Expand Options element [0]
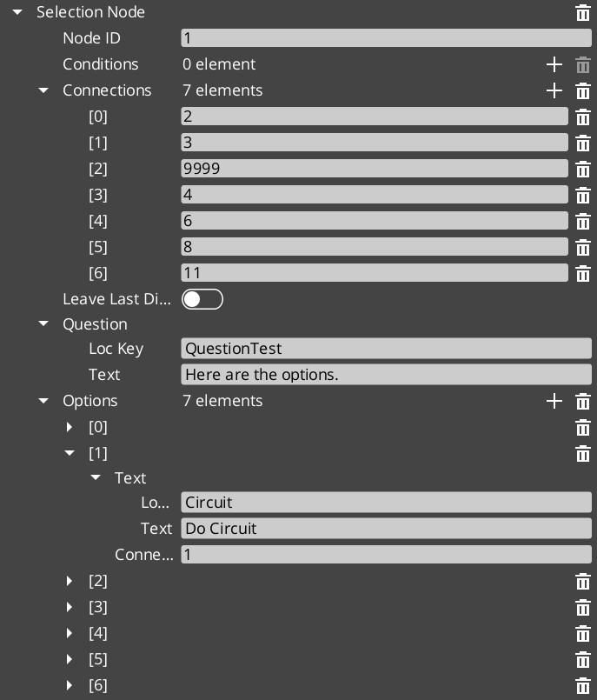 (x=70, y=427)
